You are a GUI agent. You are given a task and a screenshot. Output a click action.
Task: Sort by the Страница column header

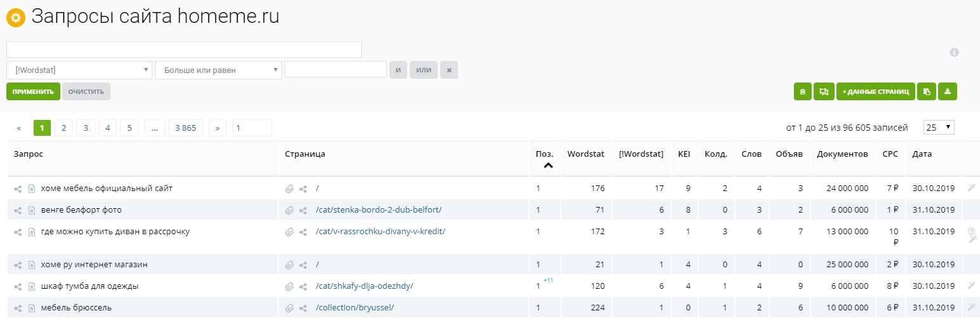click(x=305, y=154)
